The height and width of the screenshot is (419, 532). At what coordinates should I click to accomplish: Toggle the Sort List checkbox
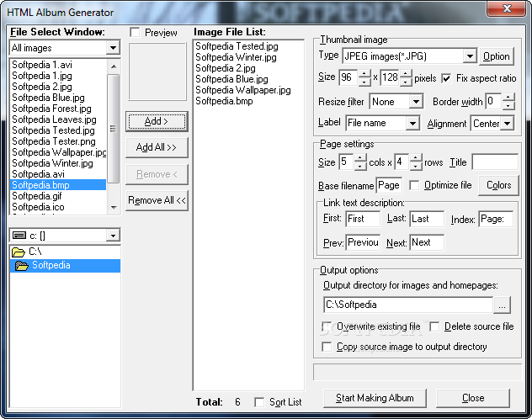[x=259, y=402]
